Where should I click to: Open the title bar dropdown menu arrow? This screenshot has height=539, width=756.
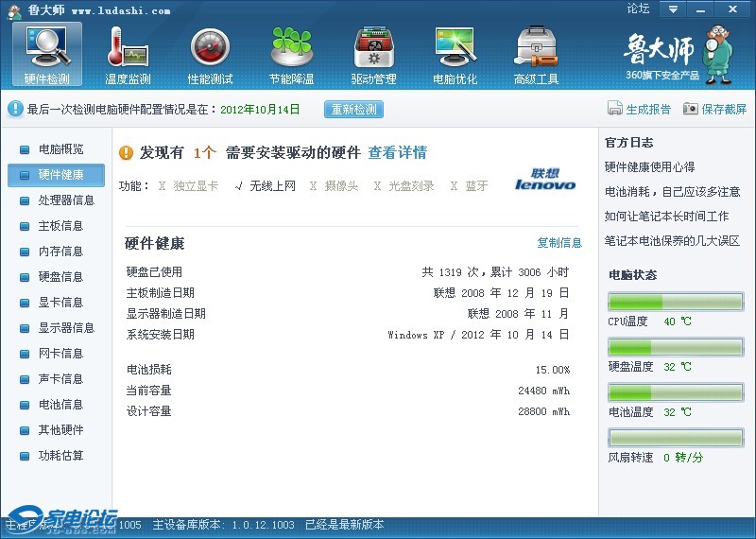tap(673, 9)
